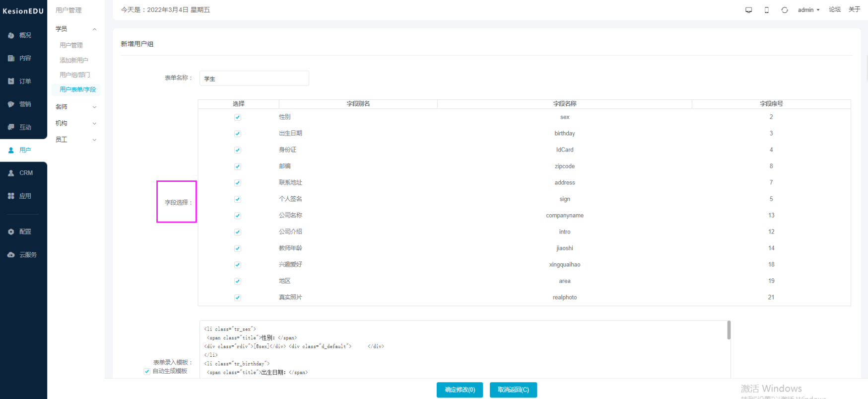Viewport: 868px width, 399px height.
Task: Click the 字段别名 column header
Action: click(x=358, y=104)
